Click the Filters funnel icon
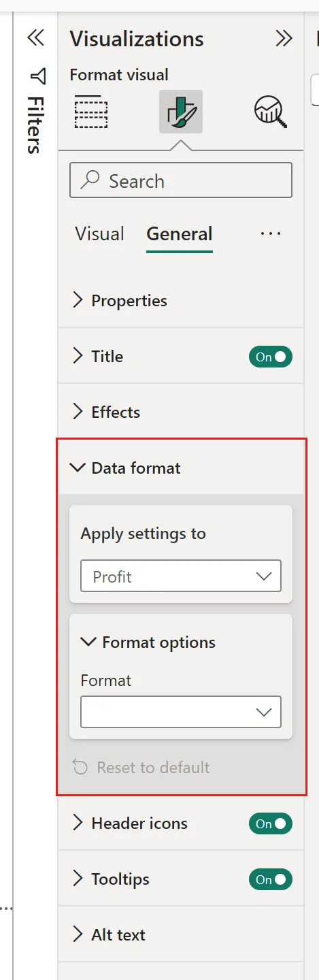Image resolution: width=319 pixels, height=980 pixels. (x=38, y=76)
